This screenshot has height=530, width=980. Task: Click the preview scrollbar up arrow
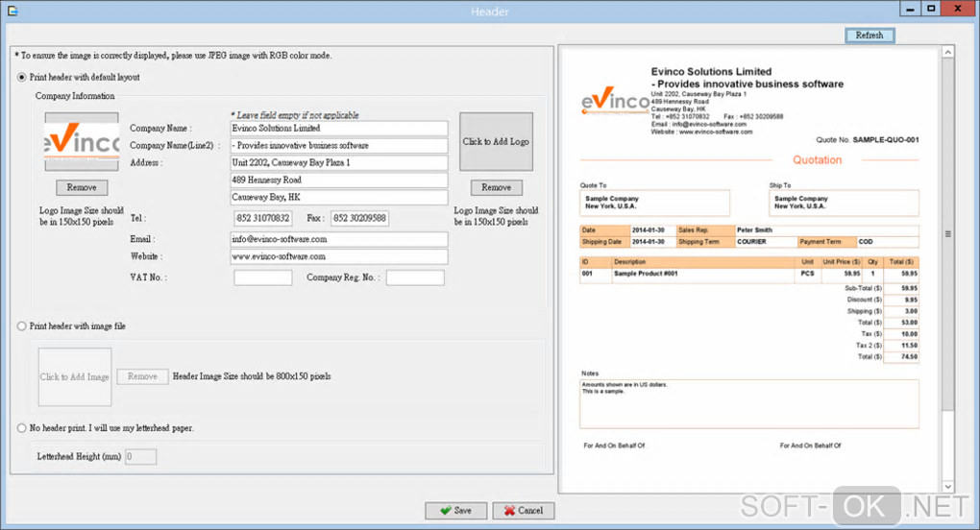(x=948, y=52)
